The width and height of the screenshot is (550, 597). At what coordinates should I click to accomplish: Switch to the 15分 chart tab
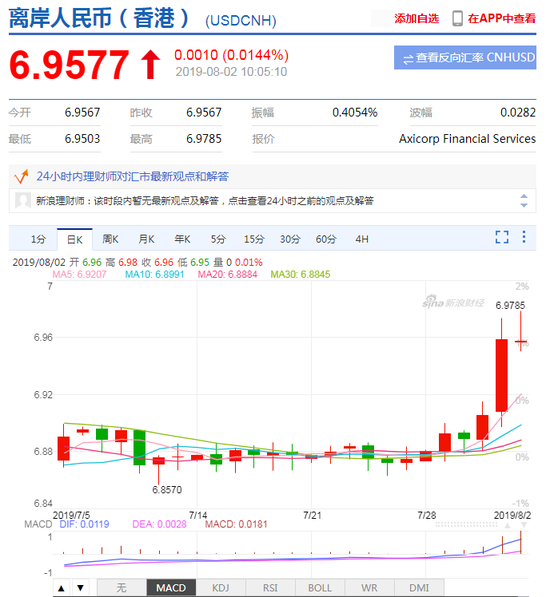click(254, 239)
